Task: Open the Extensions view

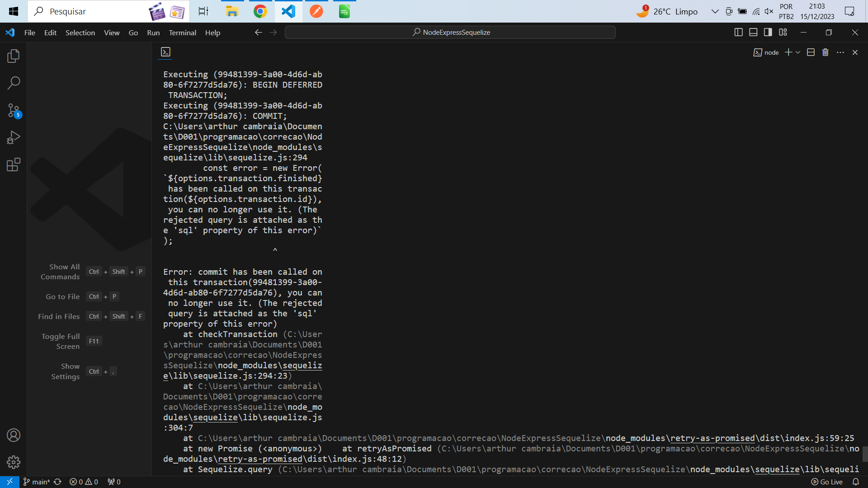Action: click(14, 164)
